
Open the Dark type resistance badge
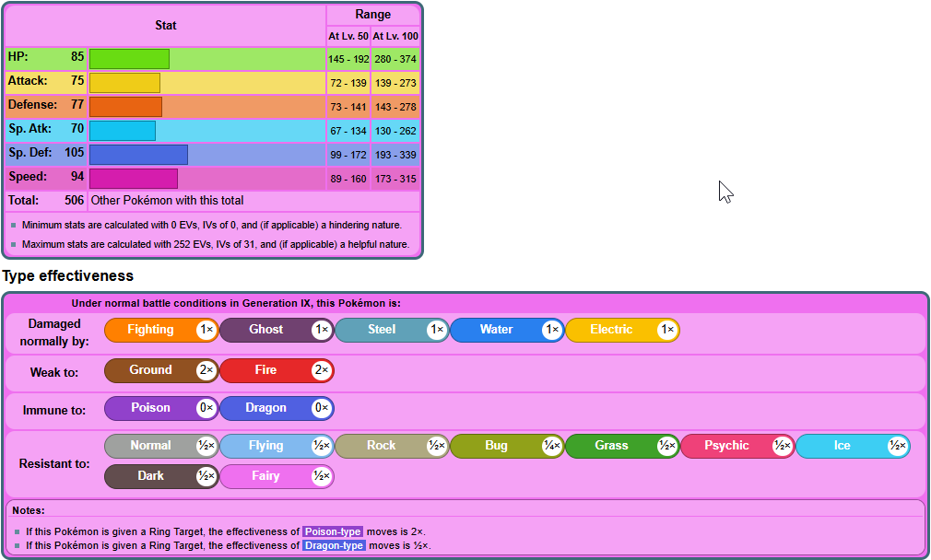pos(161,476)
